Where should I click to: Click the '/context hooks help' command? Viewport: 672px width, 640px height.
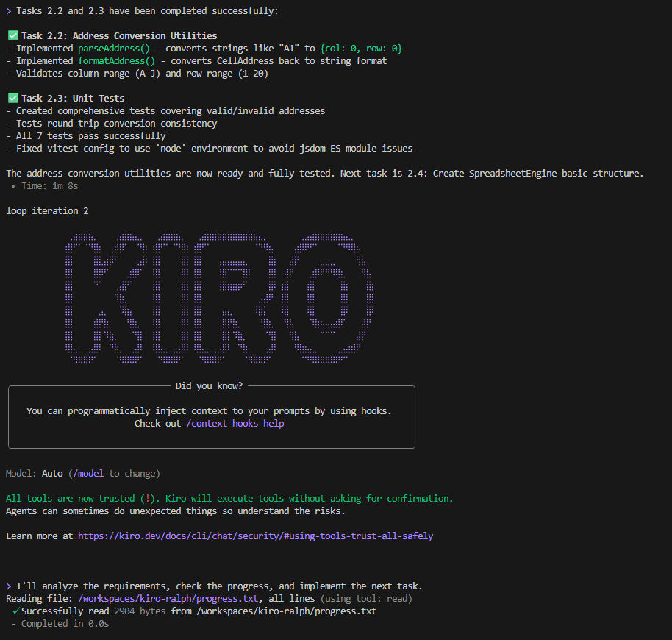tap(235, 424)
